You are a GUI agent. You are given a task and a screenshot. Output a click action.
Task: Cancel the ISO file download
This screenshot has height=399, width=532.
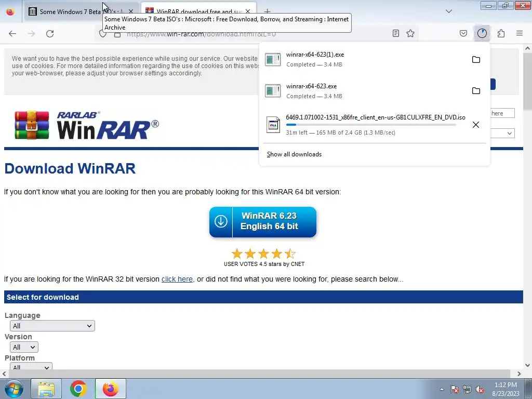coord(476,125)
